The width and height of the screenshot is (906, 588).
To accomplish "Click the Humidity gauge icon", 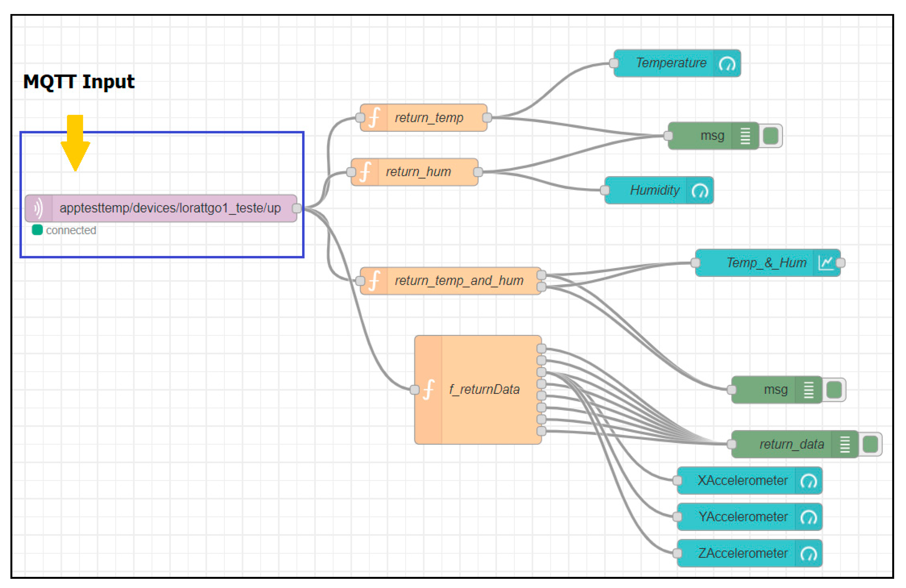I will click(x=700, y=190).
